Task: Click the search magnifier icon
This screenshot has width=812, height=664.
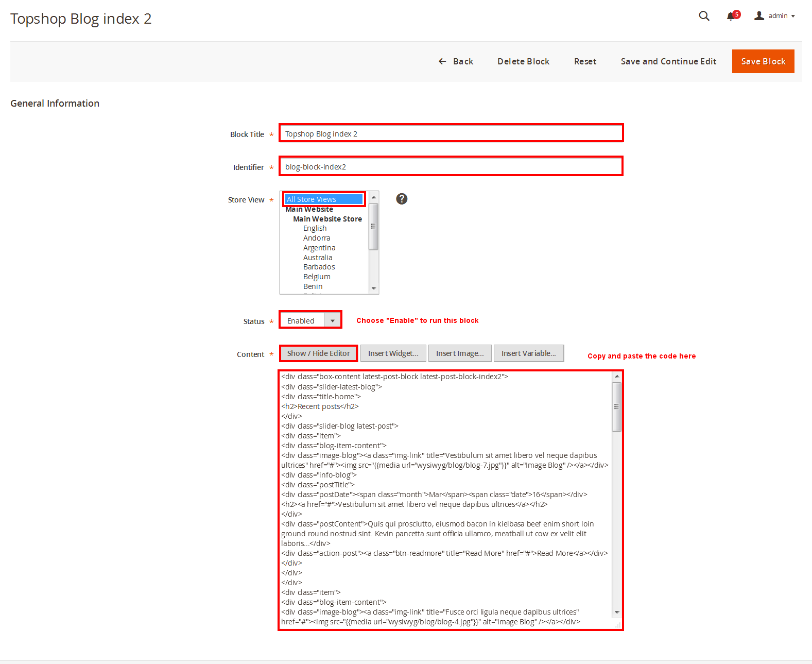Action: (x=704, y=16)
